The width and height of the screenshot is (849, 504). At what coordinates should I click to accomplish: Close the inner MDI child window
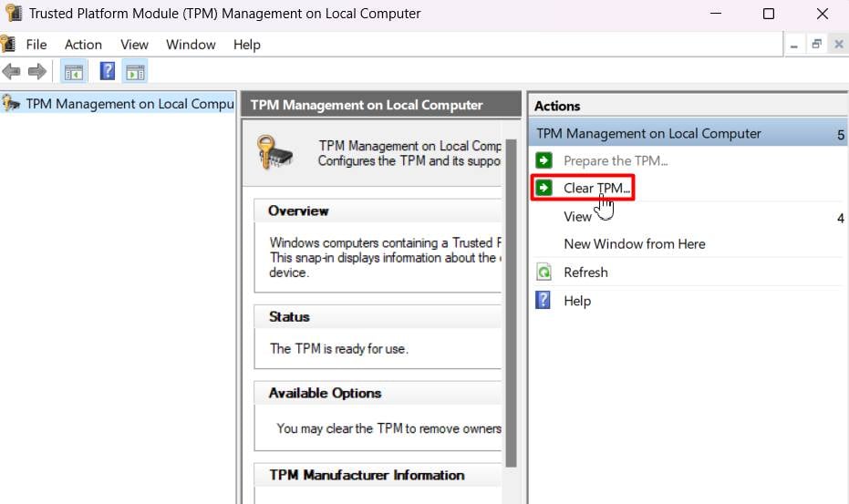tap(839, 45)
